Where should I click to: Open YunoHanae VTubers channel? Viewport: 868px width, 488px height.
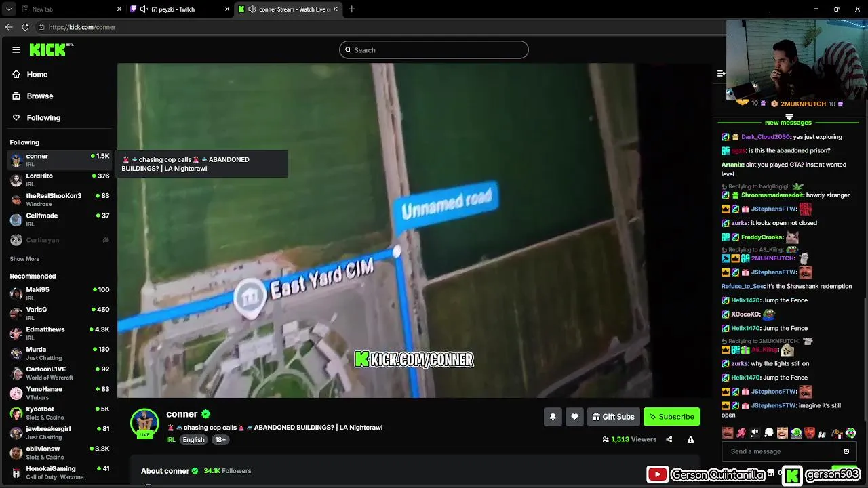[x=60, y=392]
